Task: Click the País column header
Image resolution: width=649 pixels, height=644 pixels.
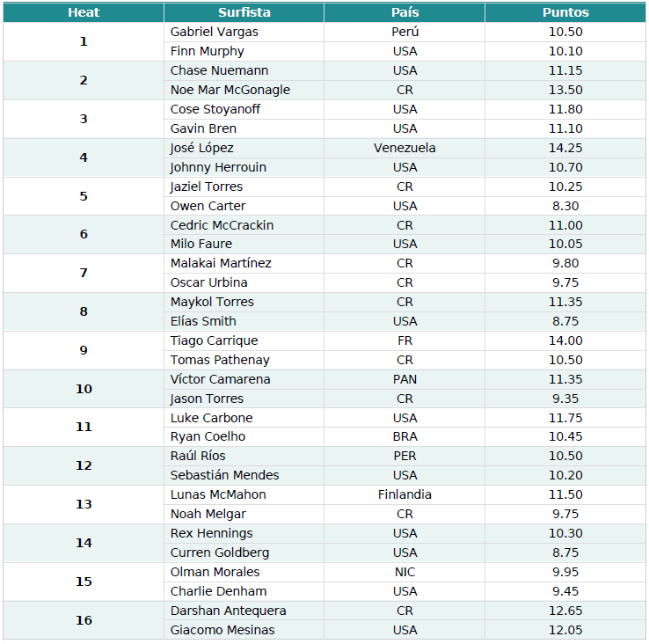Action: click(x=405, y=12)
